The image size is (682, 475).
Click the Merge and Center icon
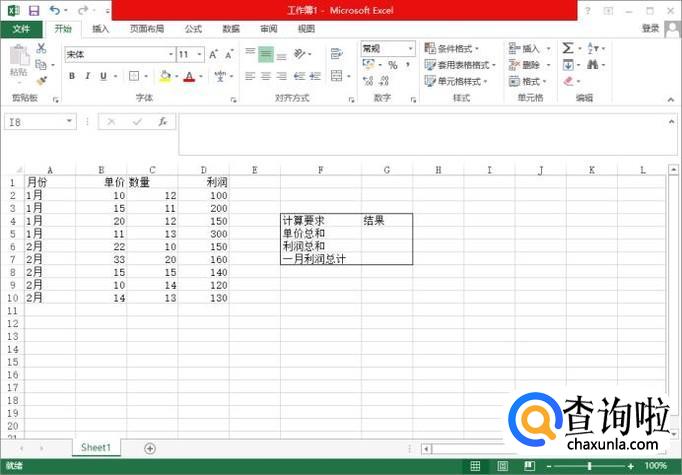337,76
